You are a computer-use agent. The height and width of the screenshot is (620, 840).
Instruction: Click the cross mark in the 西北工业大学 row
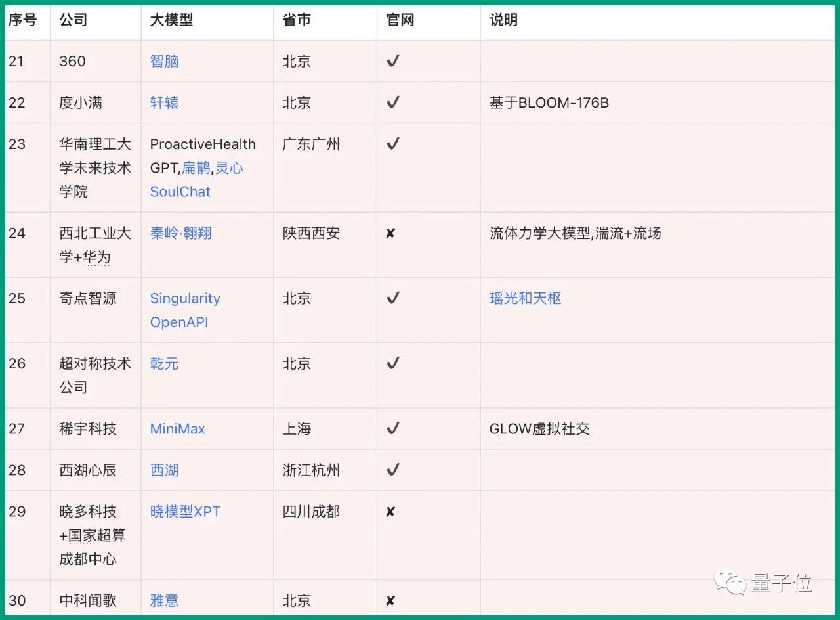click(x=390, y=233)
